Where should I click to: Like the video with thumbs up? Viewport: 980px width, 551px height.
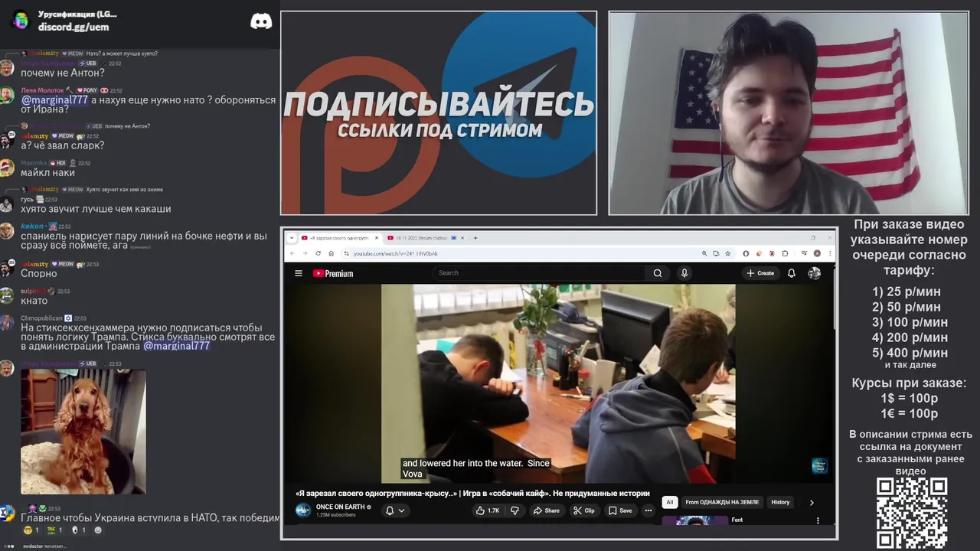[487, 510]
